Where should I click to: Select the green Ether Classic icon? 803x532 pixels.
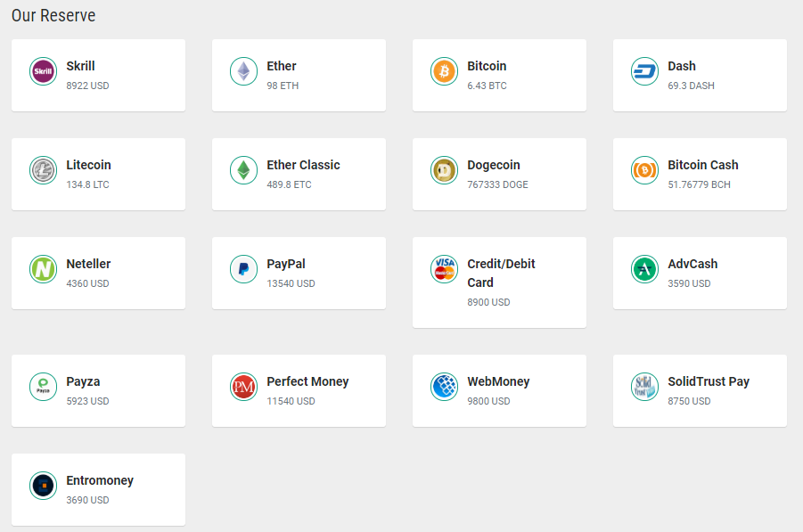pos(243,170)
